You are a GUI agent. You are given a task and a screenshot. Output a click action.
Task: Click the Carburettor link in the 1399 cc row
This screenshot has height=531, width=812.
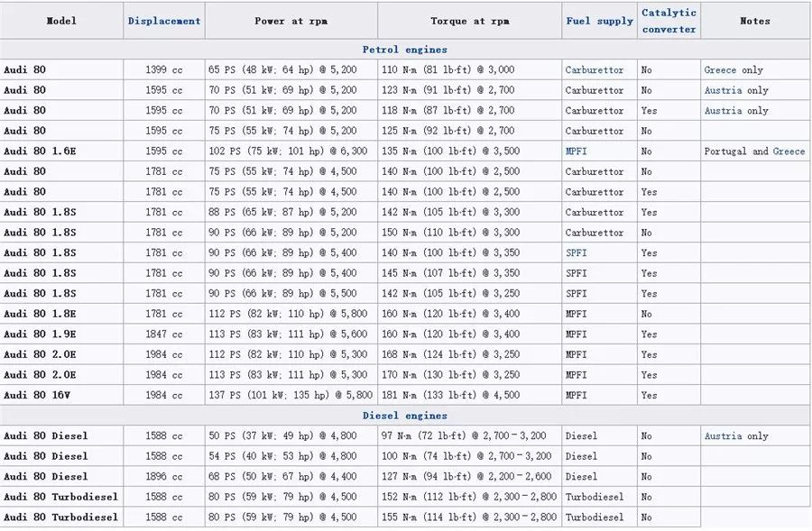coord(594,70)
